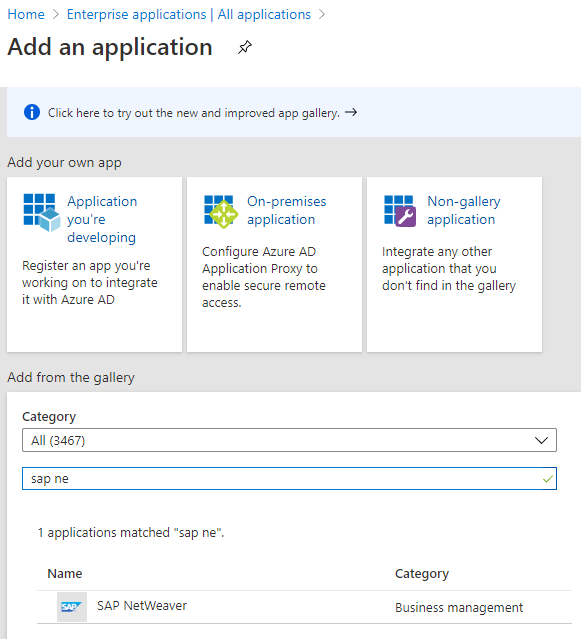Screen dimensions: 581x639
Task: Open the Category dropdown All (3467)
Action: (289, 440)
